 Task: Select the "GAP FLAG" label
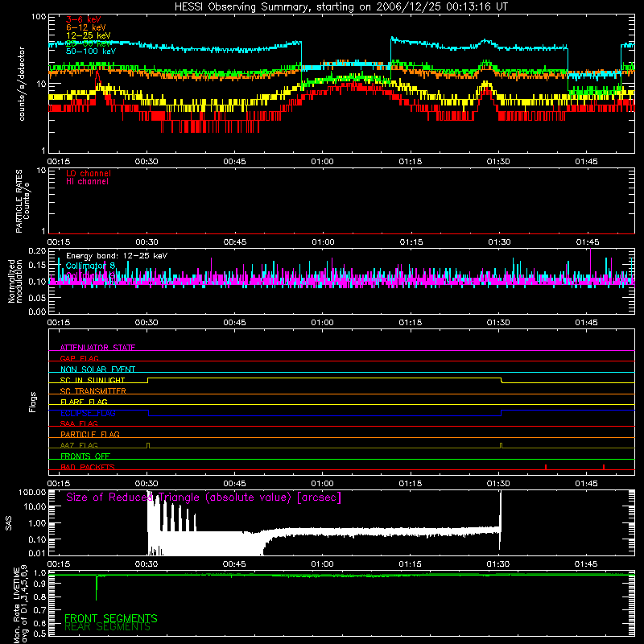[79, 358]
